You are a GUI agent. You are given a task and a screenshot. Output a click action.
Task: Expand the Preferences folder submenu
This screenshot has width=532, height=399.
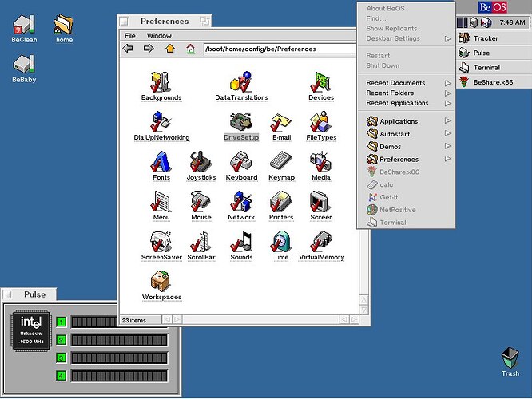click(x=406, y=159)
